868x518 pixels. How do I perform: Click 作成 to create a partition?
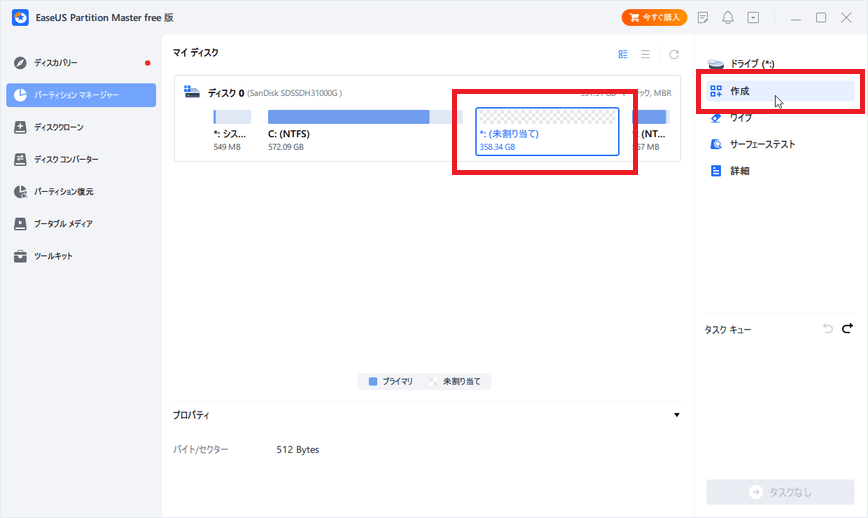coord(740,91)
